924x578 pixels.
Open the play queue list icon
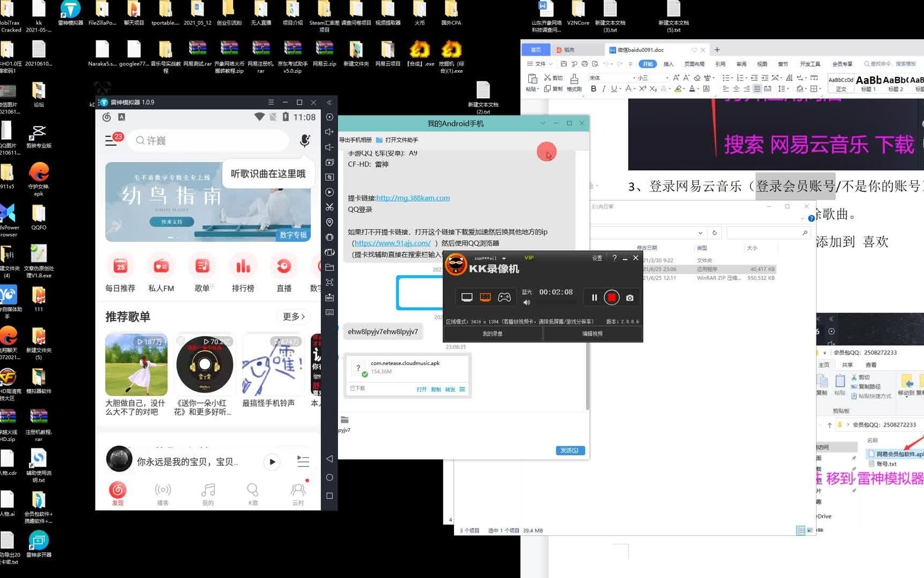[303, 461]
